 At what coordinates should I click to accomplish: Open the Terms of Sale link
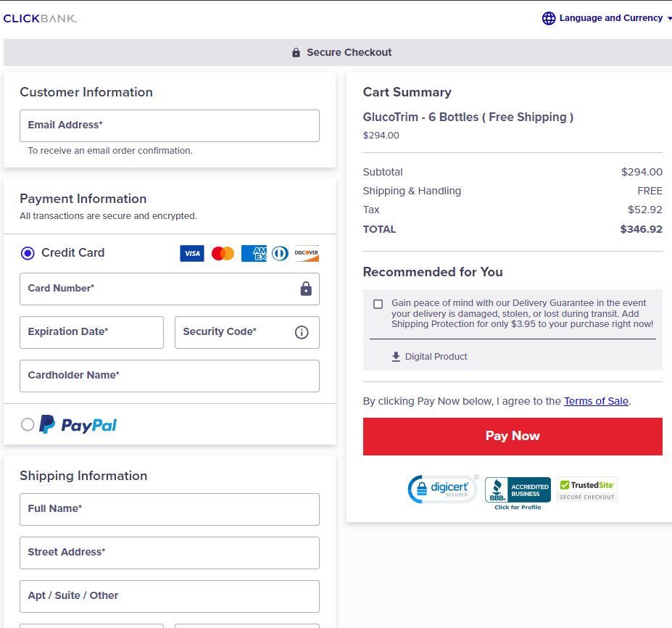[596, 401]
